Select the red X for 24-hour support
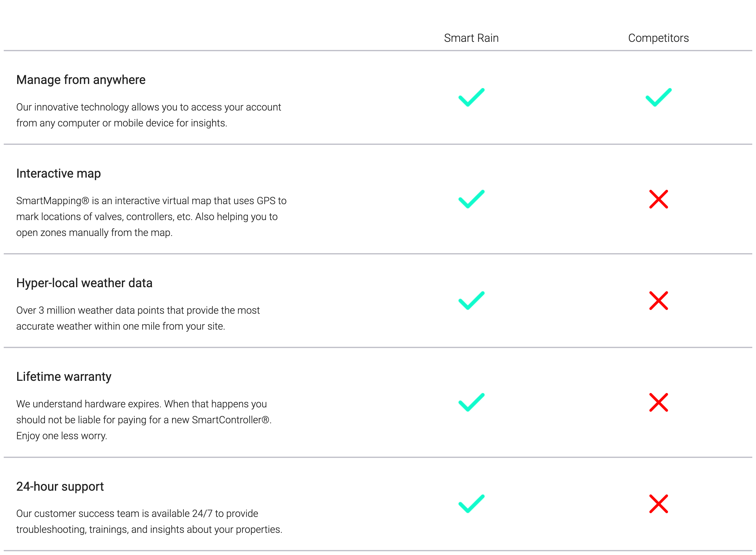This screenshot has height=555, width=756. 658,504
